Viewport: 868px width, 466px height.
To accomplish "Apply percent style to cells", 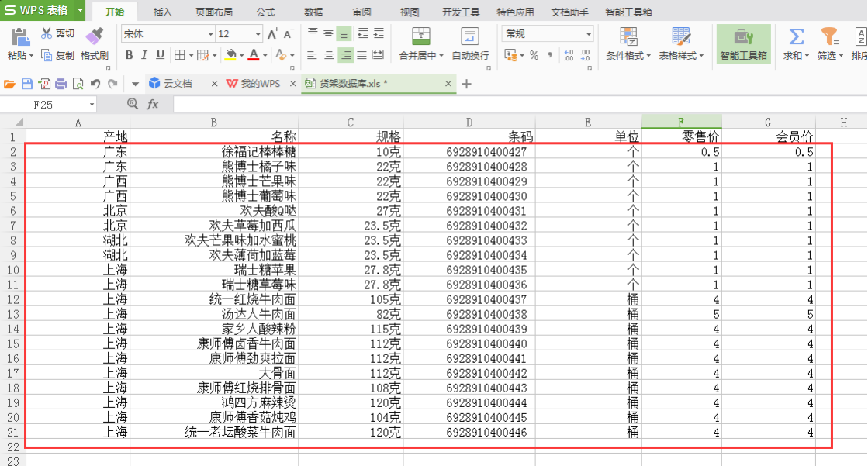I will click(534, 55).
